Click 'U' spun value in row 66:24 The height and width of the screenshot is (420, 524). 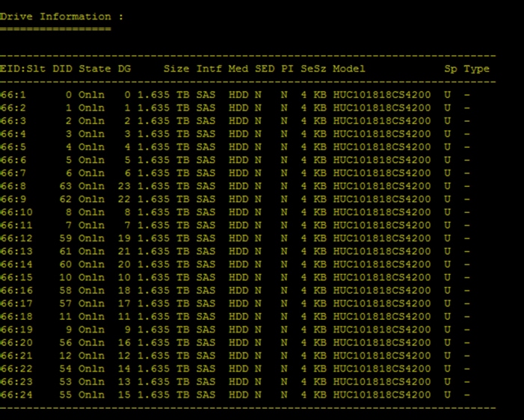tap(447, 395)
